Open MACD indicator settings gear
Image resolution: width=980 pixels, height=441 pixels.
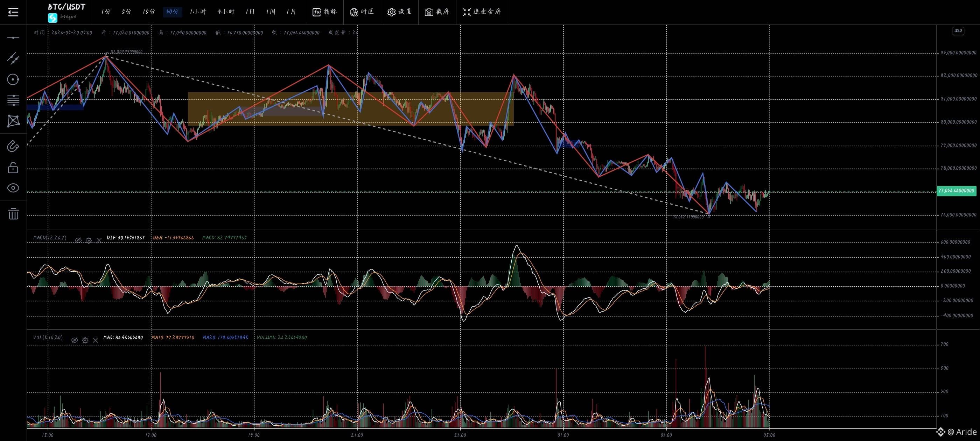tap(89, 240)
